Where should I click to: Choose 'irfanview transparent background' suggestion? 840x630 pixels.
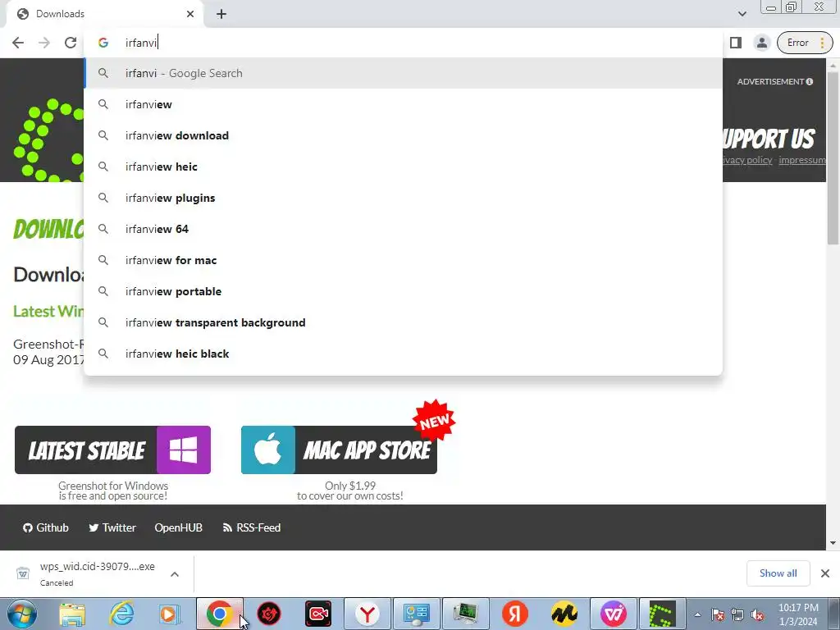pyautogui.click(x=403, y=322)
